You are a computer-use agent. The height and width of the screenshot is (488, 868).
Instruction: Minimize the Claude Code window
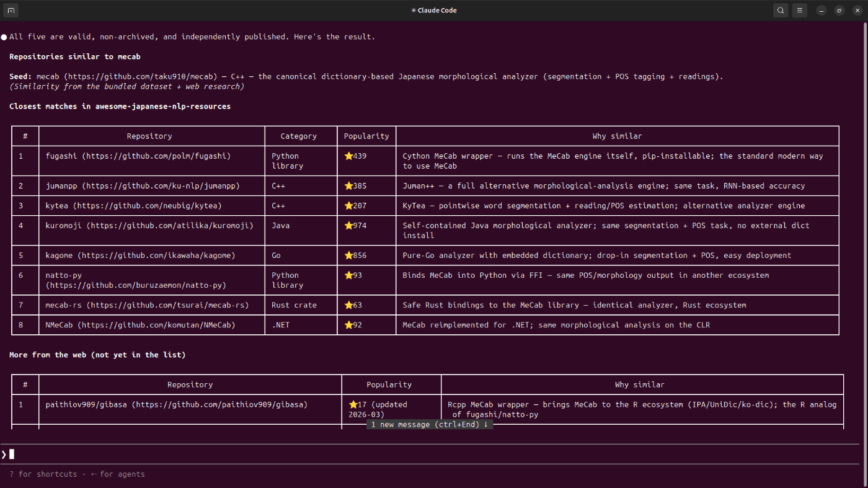coord(821,11)
